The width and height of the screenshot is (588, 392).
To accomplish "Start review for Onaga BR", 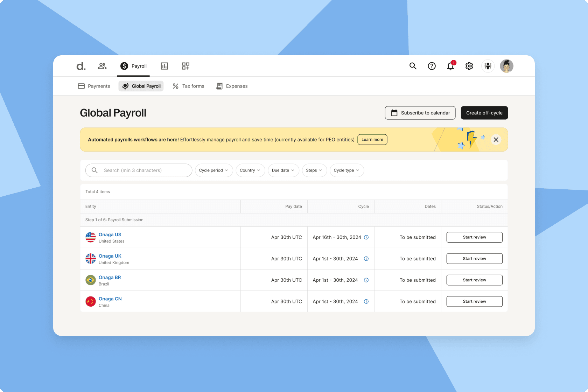I will point(475,280).
